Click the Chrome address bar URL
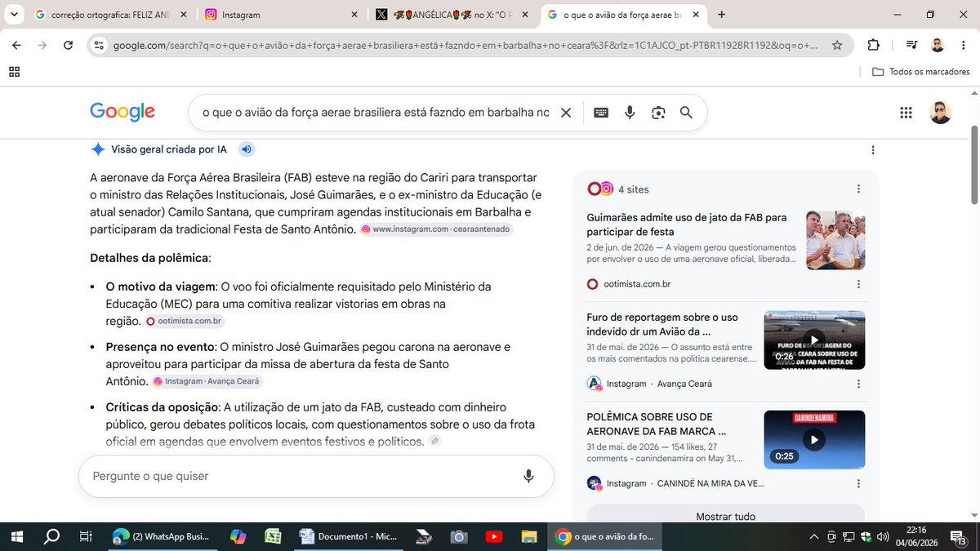 click(465, 46)
